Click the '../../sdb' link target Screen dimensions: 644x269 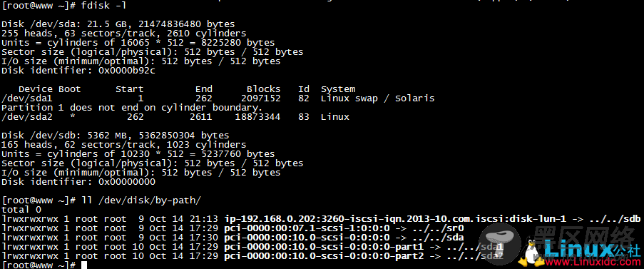click(x=615, y=219)
